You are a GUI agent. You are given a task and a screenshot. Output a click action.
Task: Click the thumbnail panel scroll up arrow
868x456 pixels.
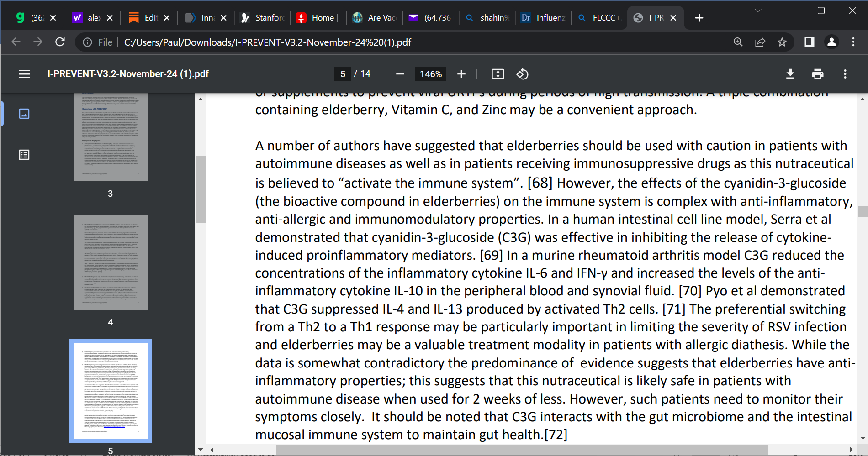pyautogui.click(x=201, y=99)
